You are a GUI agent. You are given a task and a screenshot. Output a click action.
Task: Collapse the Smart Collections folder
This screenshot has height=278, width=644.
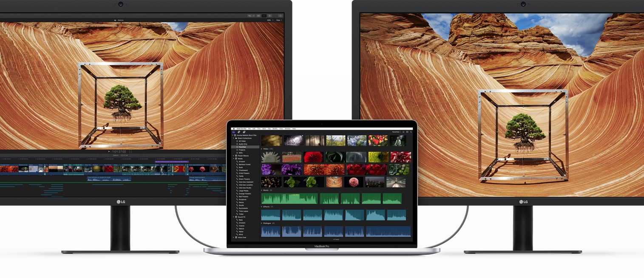coord(233,138)
